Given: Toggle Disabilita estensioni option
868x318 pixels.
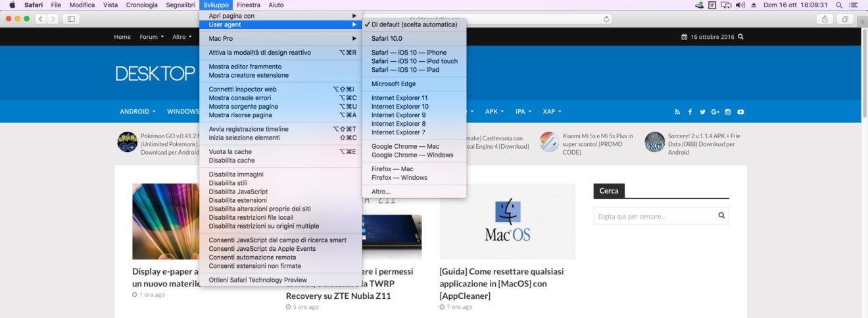Looking at the screenshot, I should 281,200.
